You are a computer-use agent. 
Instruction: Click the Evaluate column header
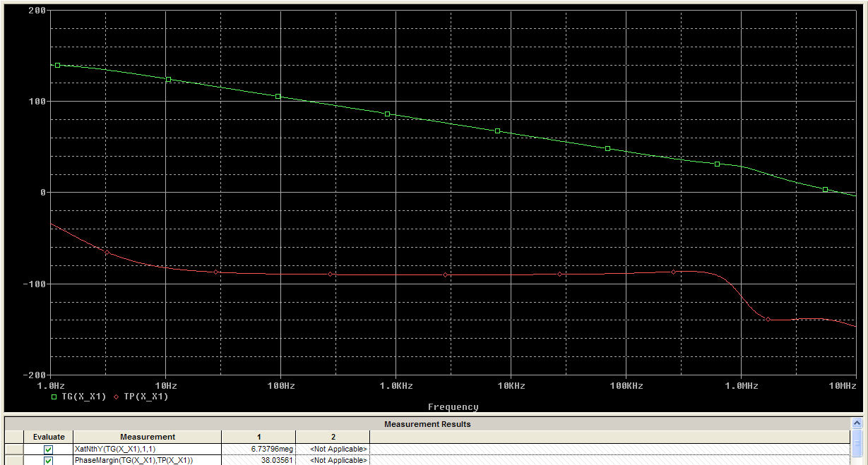click(49, 437)
